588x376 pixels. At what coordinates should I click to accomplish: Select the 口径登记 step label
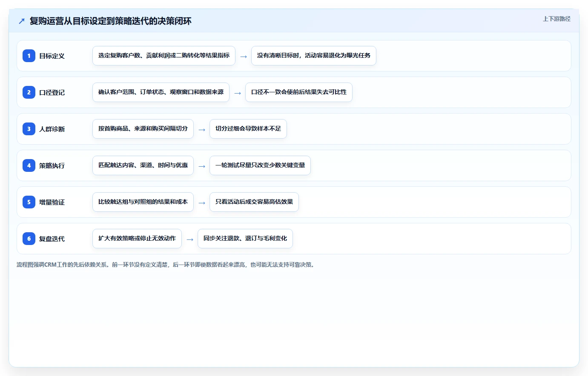click(52, 92)
